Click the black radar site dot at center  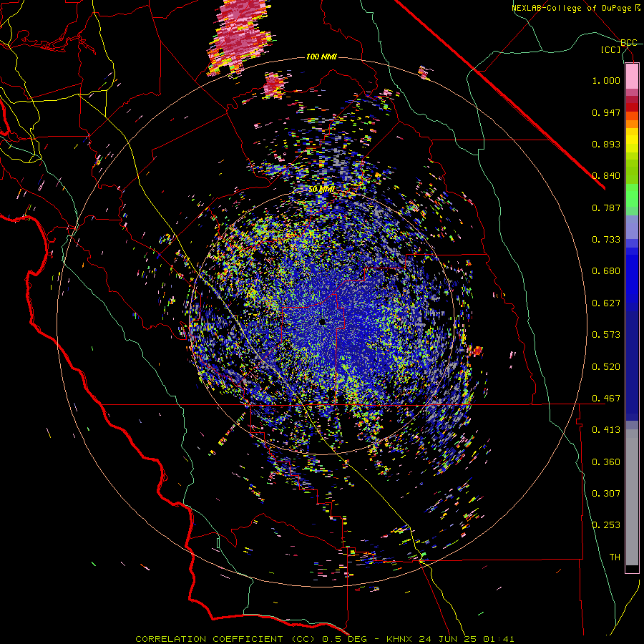coord(323,322)
